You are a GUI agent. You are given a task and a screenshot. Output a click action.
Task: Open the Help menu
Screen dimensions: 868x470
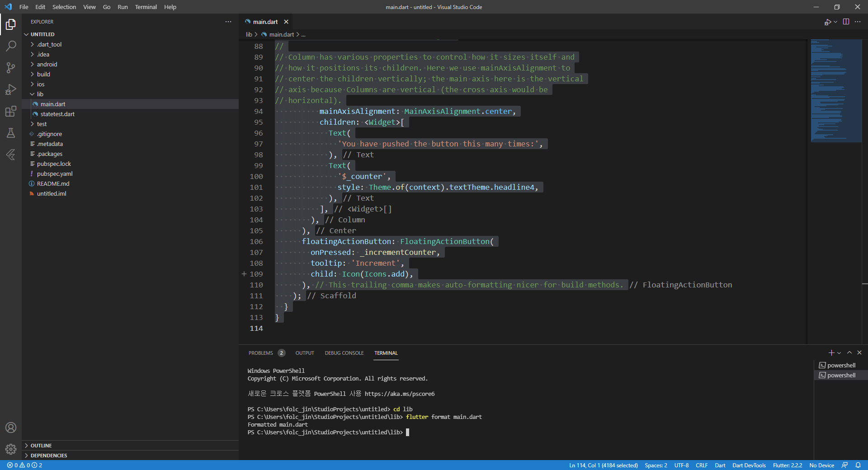tap(170, 7)
